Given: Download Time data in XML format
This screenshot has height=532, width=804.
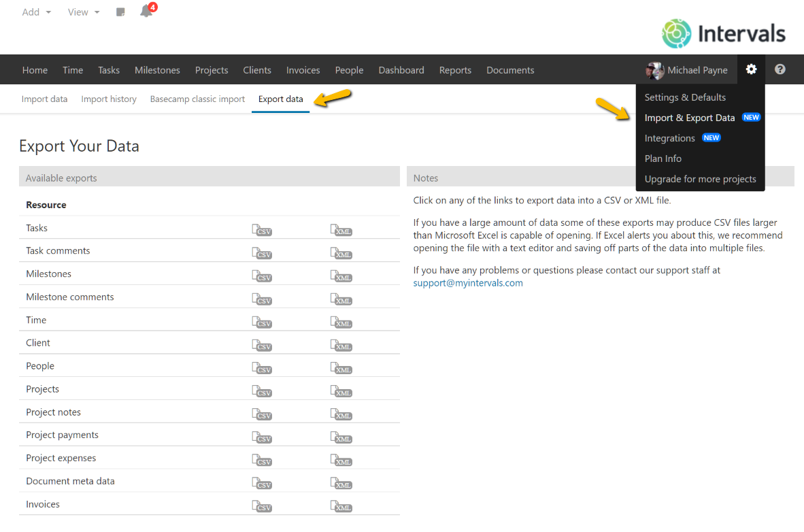Looking at the screenshot, I should [x=341, y=322].
